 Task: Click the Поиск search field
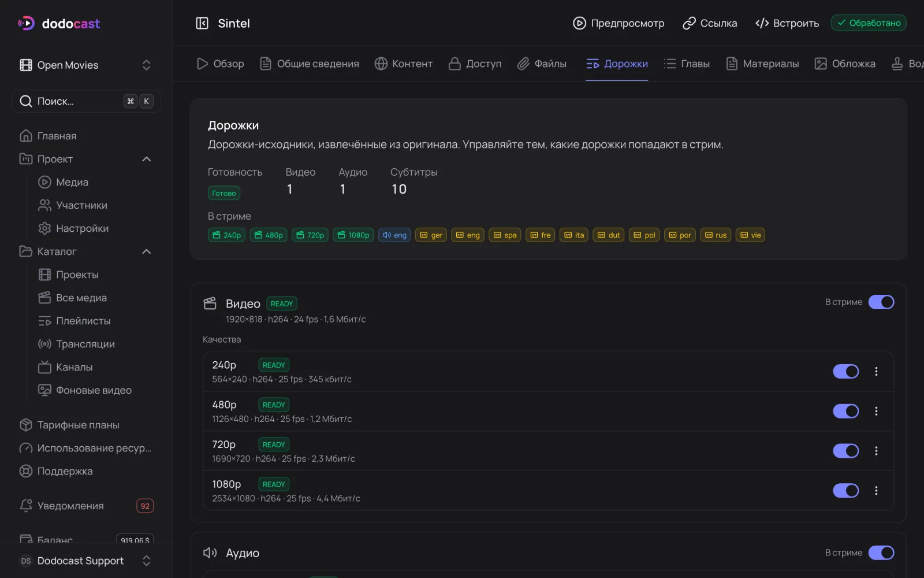click(86, 101)
